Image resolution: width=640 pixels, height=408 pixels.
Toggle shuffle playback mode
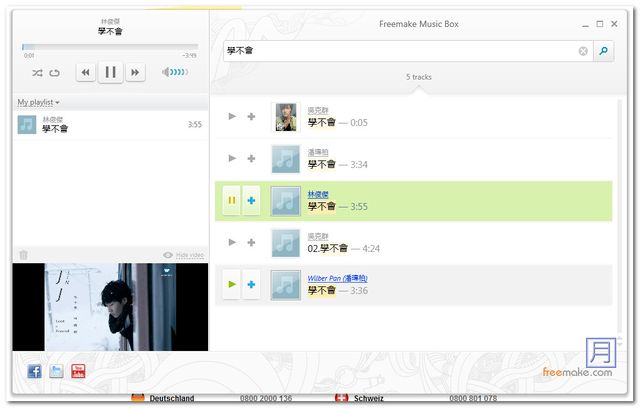point(37,73)
